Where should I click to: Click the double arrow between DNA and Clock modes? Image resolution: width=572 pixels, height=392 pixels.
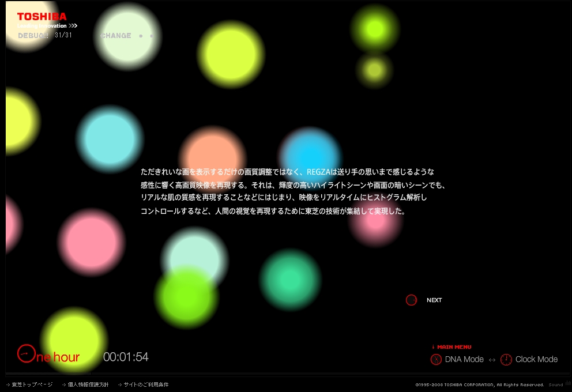(492, 360)
